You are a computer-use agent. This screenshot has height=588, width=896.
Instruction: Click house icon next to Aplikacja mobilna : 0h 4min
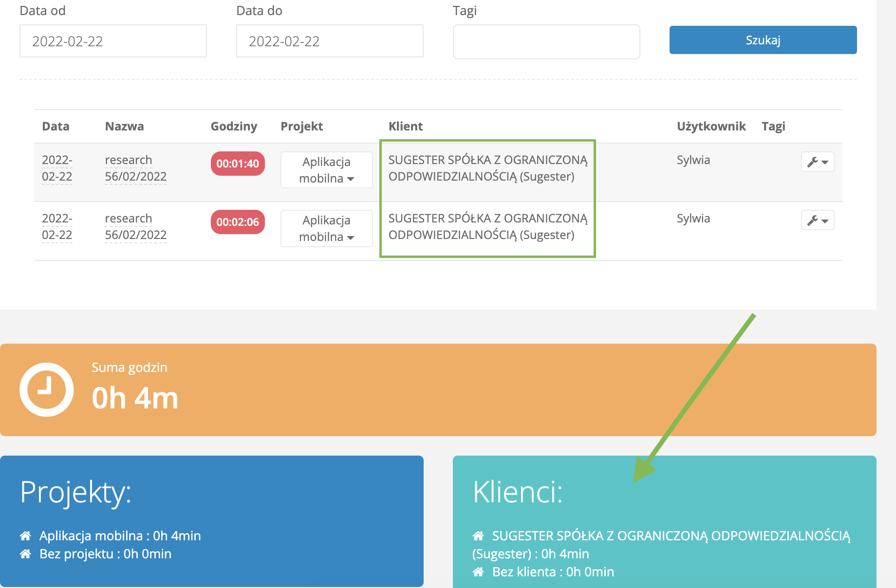click(25, 535)
